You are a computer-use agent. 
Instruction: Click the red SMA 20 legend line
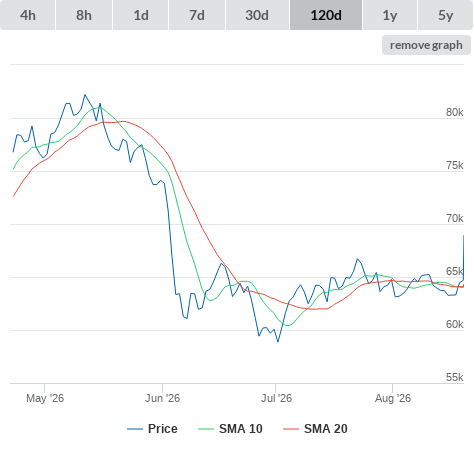(x=291, y=429)
